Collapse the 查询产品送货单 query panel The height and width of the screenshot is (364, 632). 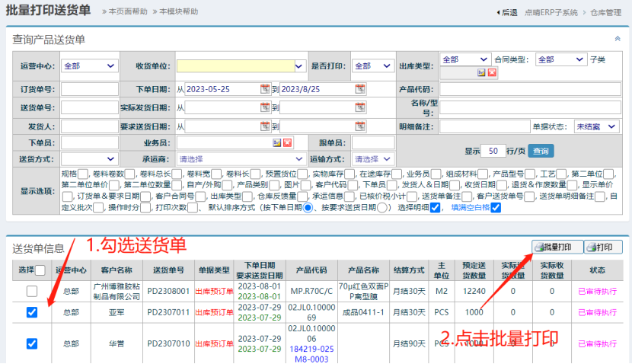pyautogui.click(x=617, y=38)
